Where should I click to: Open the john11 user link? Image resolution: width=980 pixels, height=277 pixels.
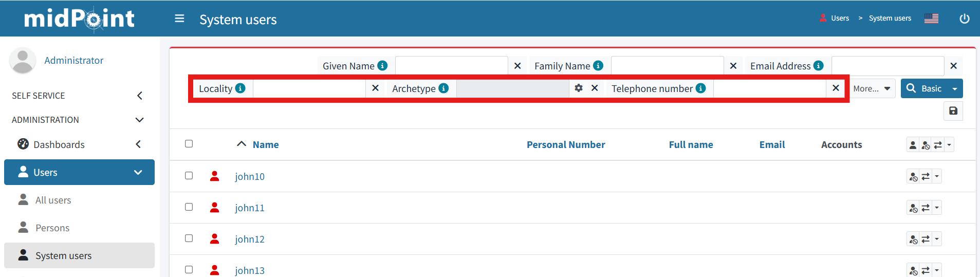250,208
